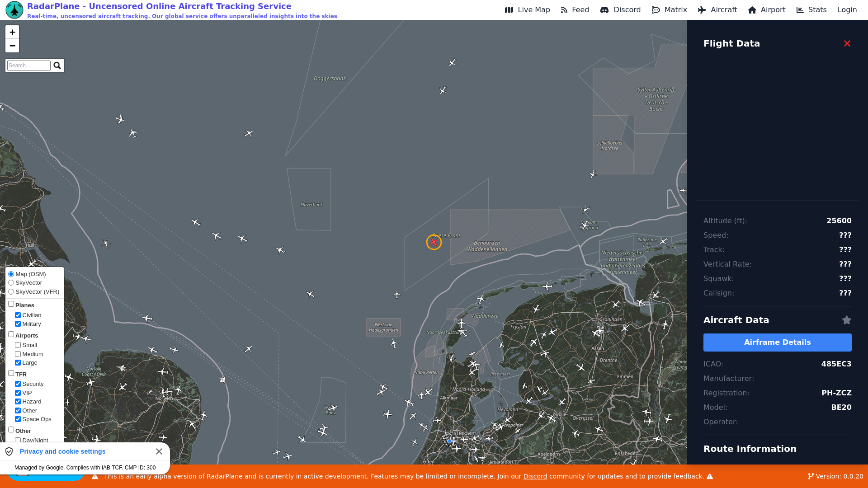The width and height of the screenshot is (868, 488).
Task: Select the orange-circled aircraft marker
Action: pos(434,243)
